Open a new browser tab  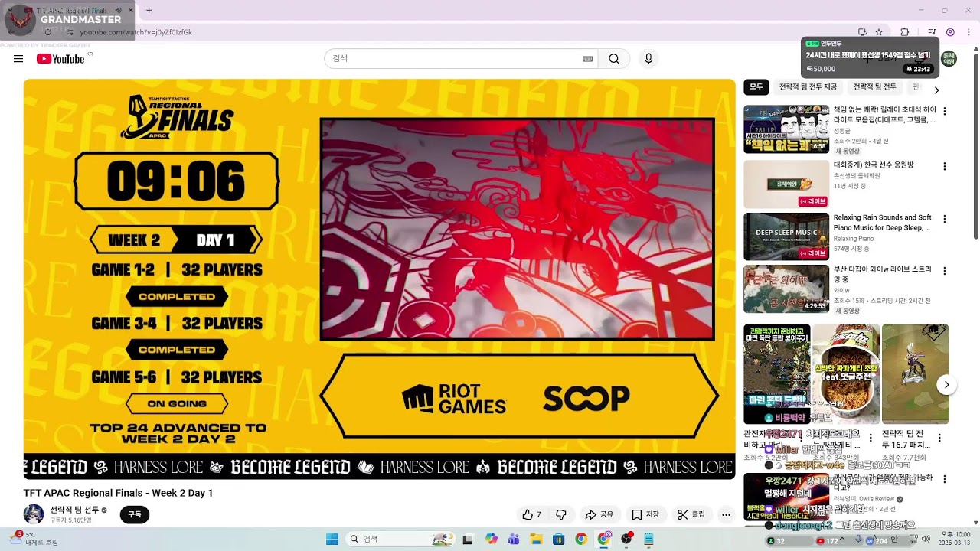tap(149, 11)
